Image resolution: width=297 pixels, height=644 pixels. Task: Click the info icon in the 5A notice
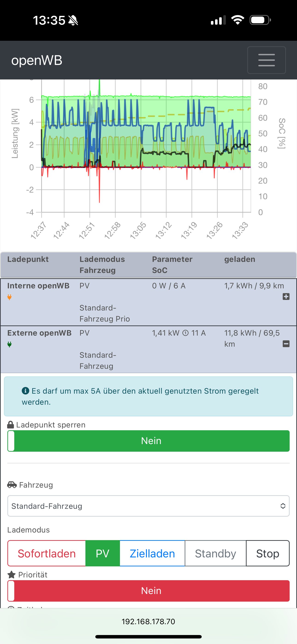[25, 390]
